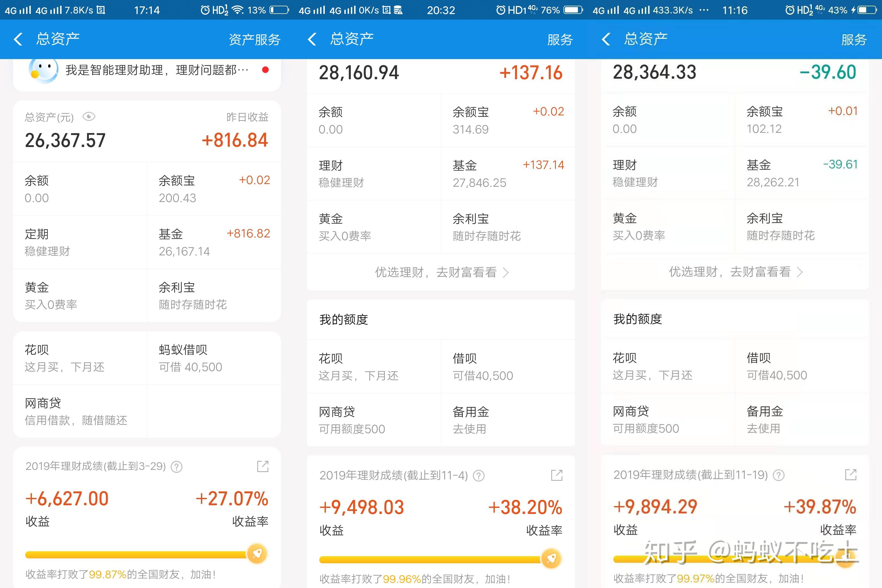Expand 优选理财 link chevron in the middle screen
This screenshot has height=588, width=882.
pos(506,272)
